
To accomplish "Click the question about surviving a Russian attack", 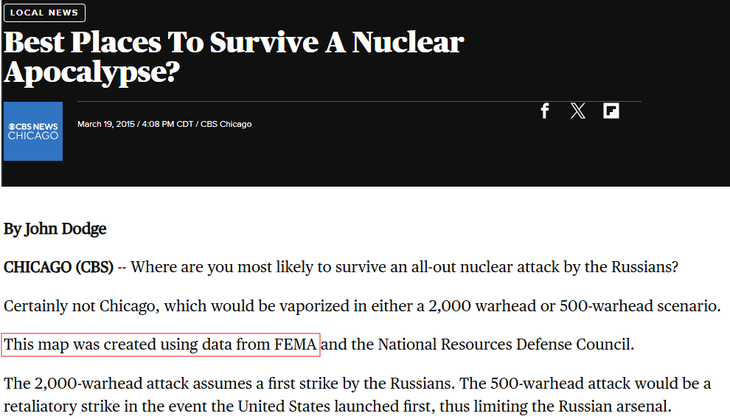I will [405, 267].
